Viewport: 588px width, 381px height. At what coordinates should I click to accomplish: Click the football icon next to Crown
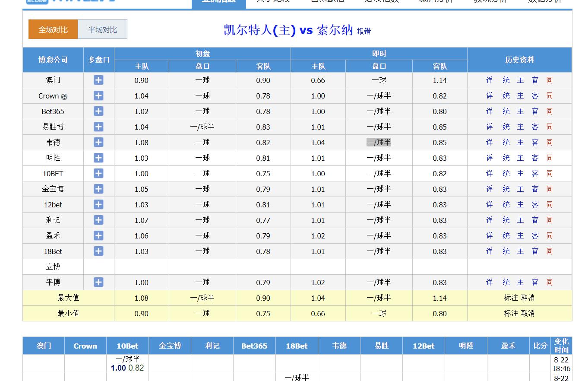pos(64,96)
